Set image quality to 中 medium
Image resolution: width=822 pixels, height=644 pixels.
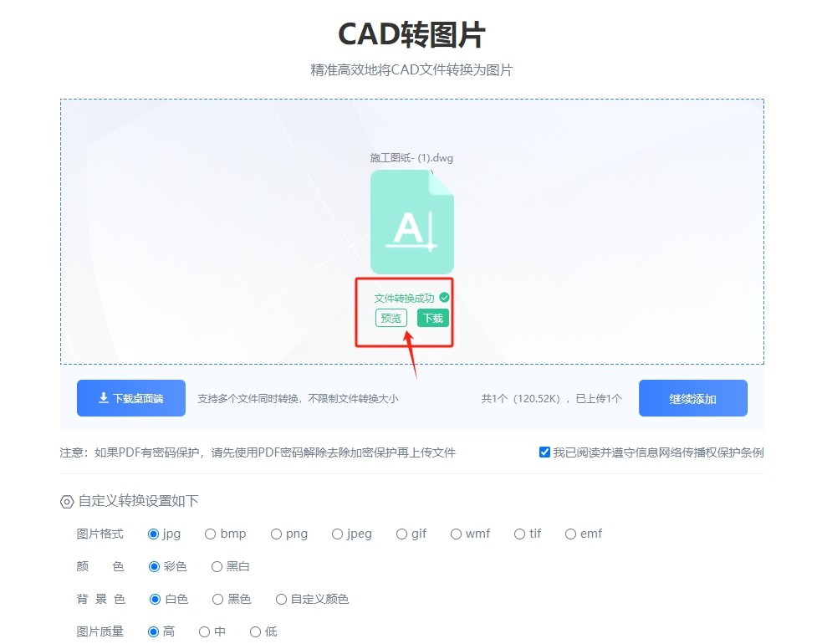pyautogui.click(x=204, y=631)
